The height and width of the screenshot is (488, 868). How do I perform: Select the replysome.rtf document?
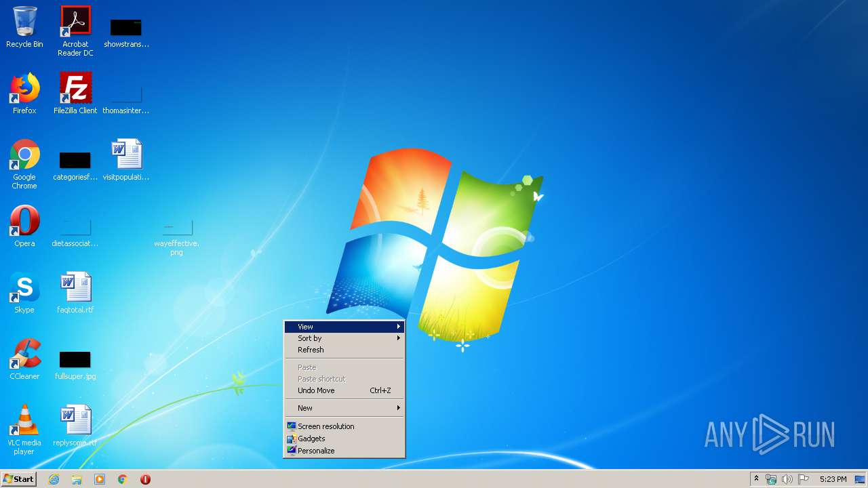pyautogui.click(x=75, y=426)
